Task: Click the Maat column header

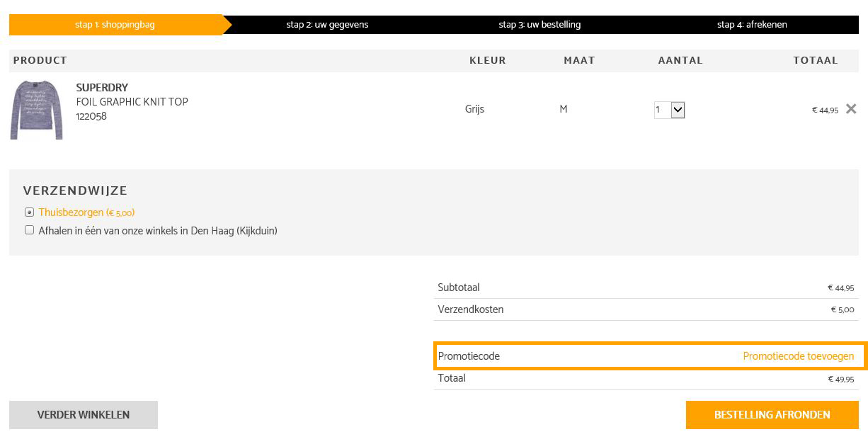Action: 579,61
